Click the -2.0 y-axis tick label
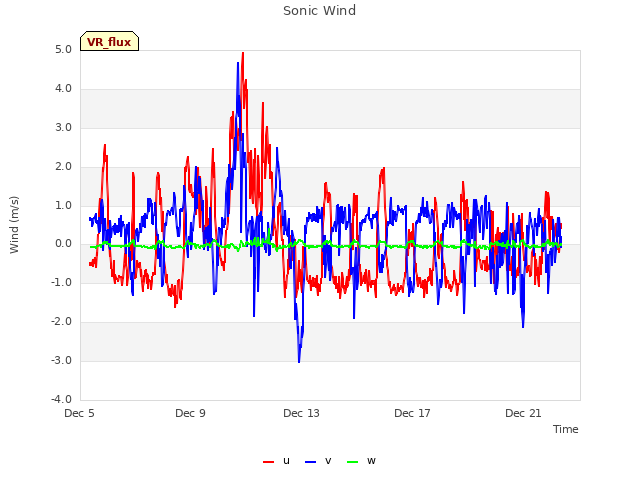The width and height of the screenshot is (640, 480). [x=61, y=321]
